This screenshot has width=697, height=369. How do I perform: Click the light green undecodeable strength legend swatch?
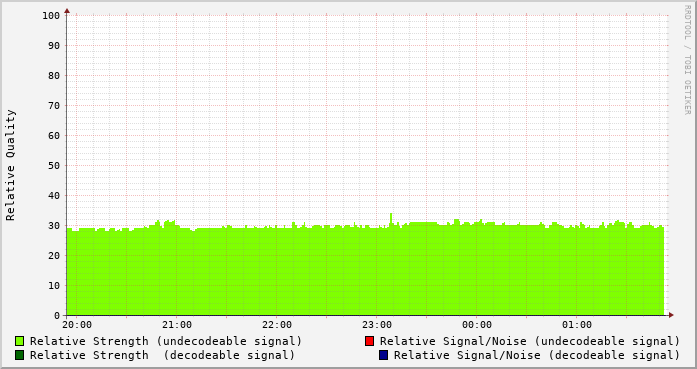[x=20, y=341]
